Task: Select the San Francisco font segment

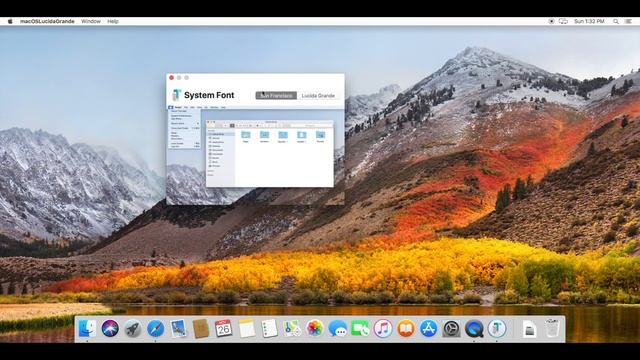Action: pos(276,96)
